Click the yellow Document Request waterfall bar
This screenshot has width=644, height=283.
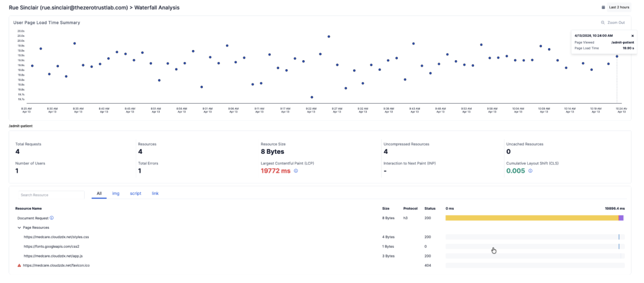pyautogui.click(x=531, y=218)
